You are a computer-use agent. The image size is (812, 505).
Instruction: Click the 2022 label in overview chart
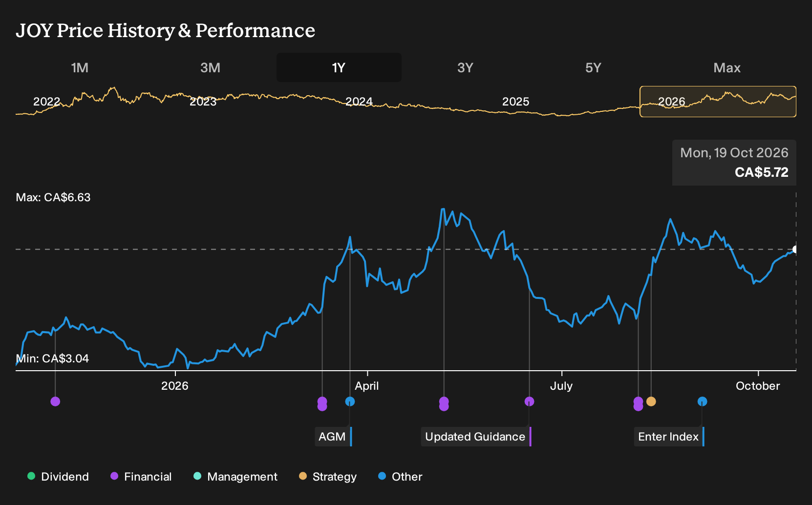[x=46, y=102]
